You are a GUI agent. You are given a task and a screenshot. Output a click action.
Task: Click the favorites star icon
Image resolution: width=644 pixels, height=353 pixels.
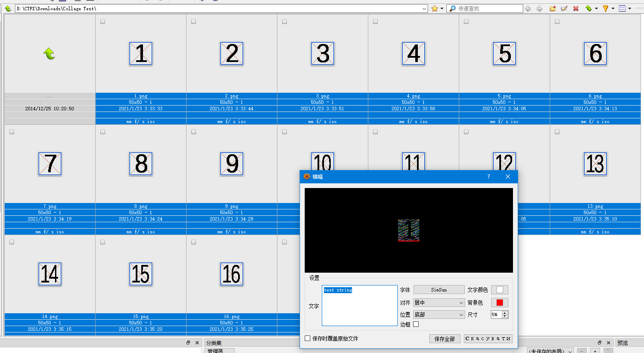pos(434,9)
